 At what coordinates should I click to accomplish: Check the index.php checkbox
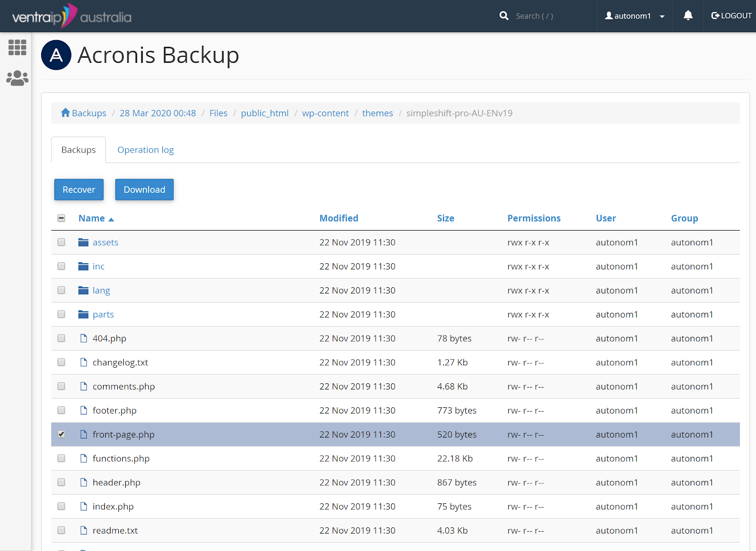61,506
